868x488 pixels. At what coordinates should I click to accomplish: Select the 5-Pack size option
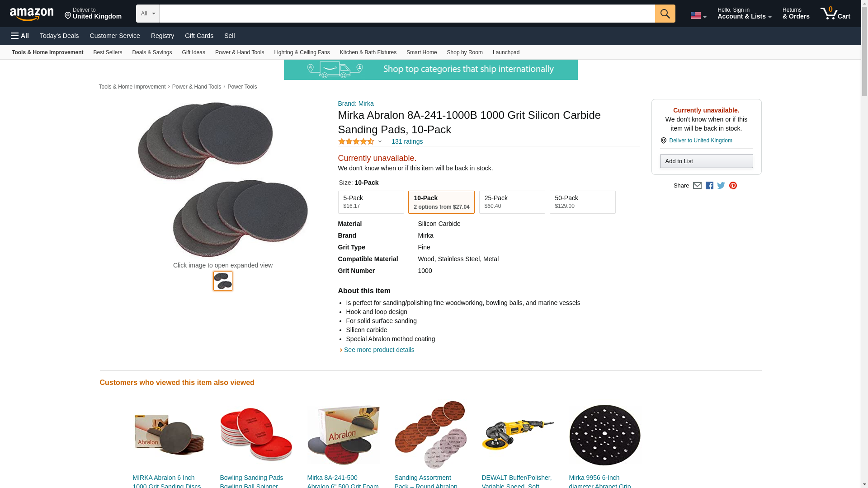[x=371, y=202]
